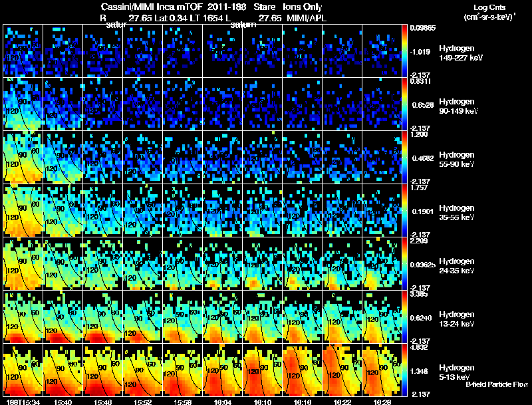Viewport: 532px width, 405px height.
Task: Open the 5-13 keV image panel at 15:34
Action: point(23,370)
